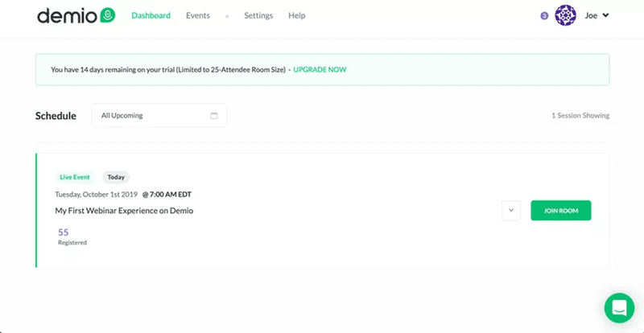Open the purple notifications badge
Viewport: 644px width, 333px height.
(x=545, y=15)
